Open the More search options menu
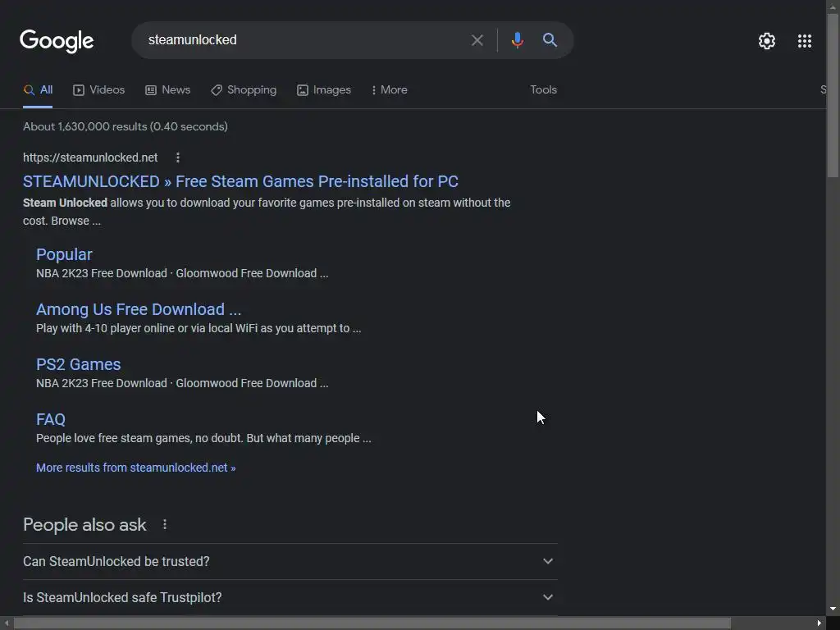The width and height of the screenshot is (840, 630). 390,90
